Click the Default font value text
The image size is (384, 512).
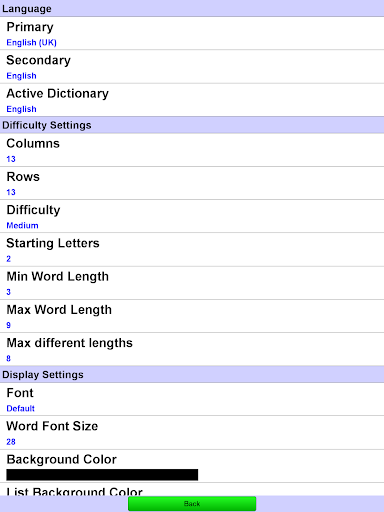[21, 409]
